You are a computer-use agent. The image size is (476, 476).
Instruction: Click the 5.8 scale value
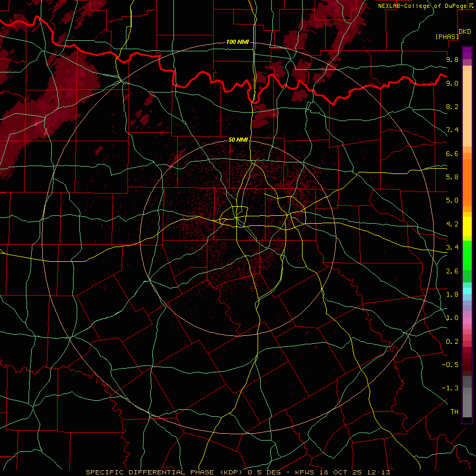click(452, 177)
